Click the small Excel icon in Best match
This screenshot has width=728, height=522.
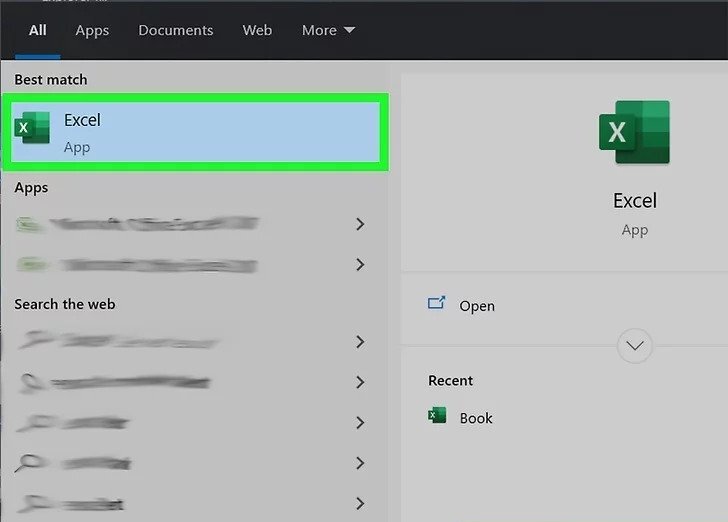(x=32, y=127)
